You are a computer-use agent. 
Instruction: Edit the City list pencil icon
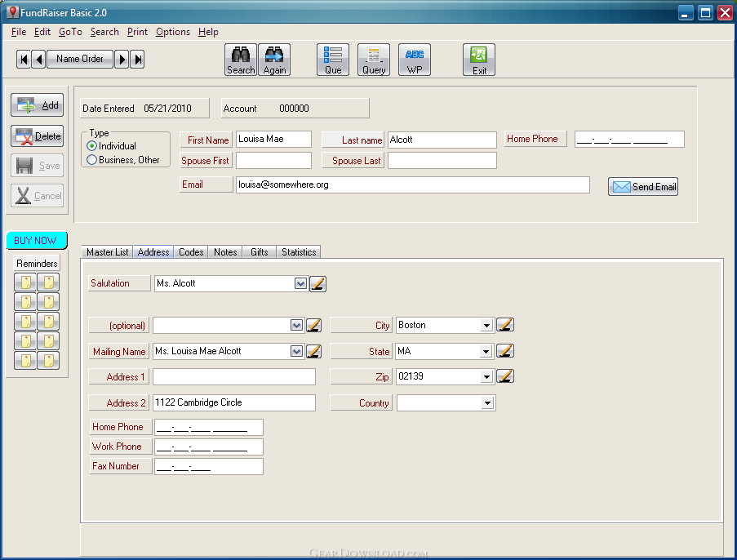(505, 325)
